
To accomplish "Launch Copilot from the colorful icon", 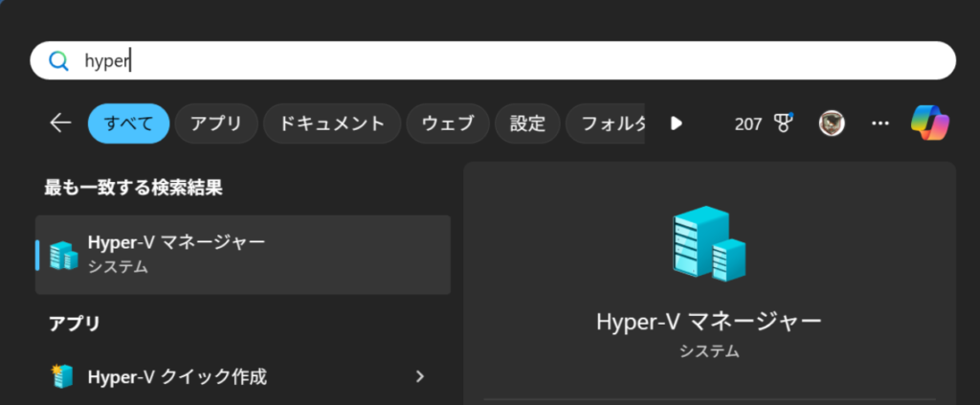I will pyautogui.click(x=930, y=123).
